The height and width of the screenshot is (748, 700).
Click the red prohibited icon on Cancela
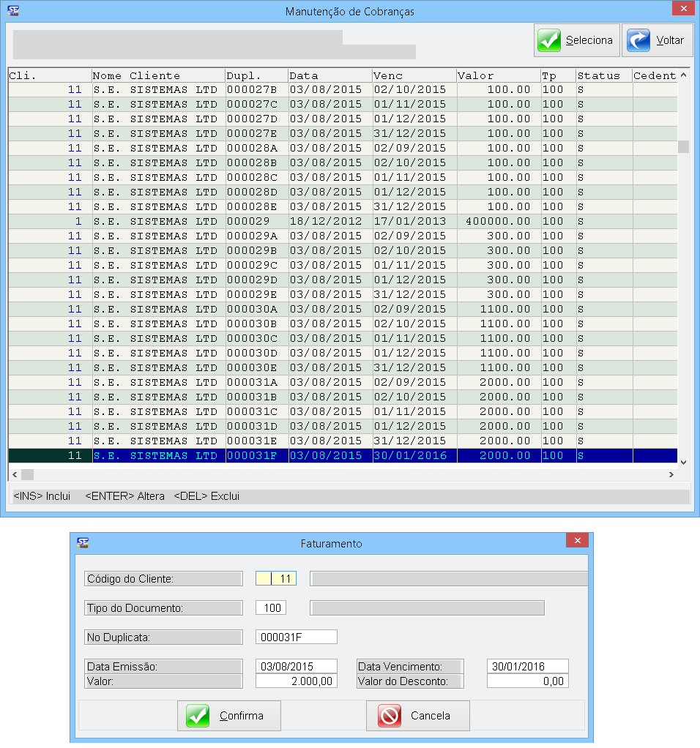[x=390, y=716]
